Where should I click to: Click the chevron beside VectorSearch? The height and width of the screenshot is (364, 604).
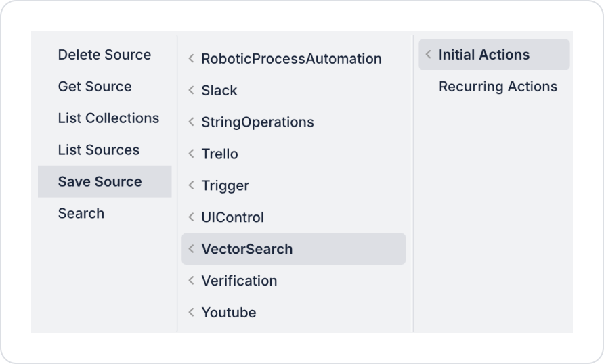coord(192,250)
